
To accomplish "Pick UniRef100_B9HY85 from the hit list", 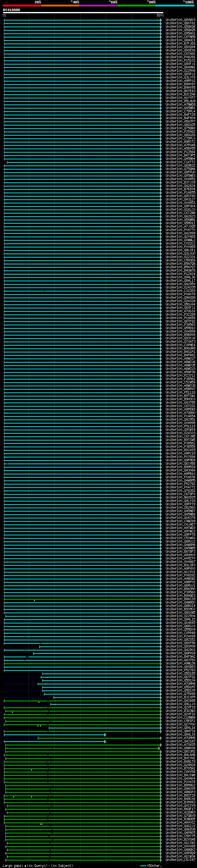I will pyautogui.click(x=180, y=88).
